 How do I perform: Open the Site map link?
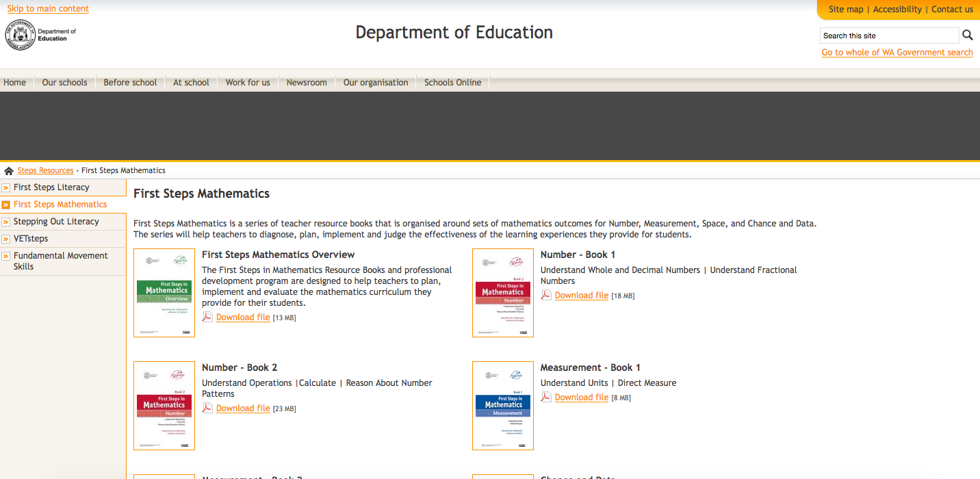coord(846,10)
